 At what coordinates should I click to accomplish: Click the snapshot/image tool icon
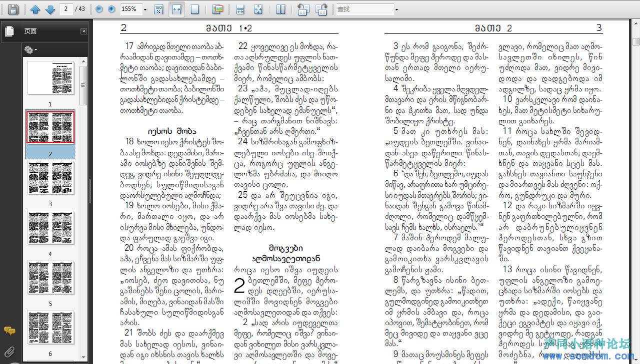(217, 9)
